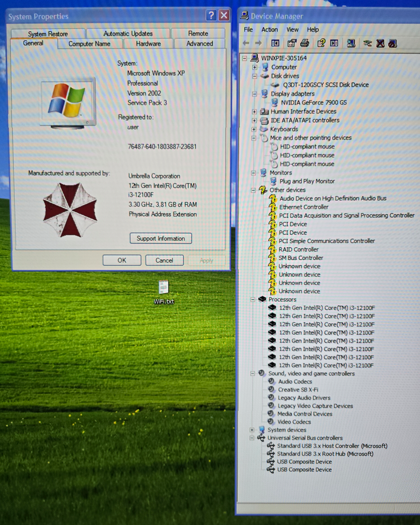Viewport: 420px width, 525px height.
Task: Collapse the Processors node
Action: (252, 300)
